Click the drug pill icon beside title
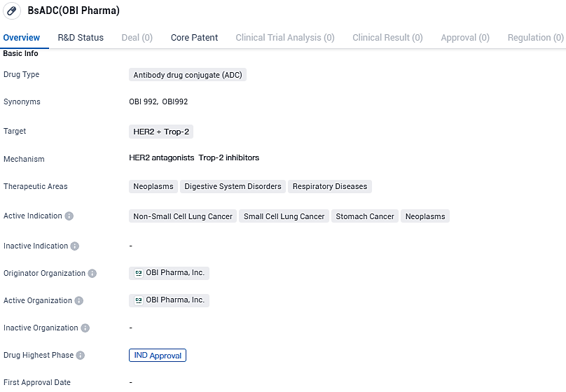Viewport: 566px width, 392px height. (12, 11)
